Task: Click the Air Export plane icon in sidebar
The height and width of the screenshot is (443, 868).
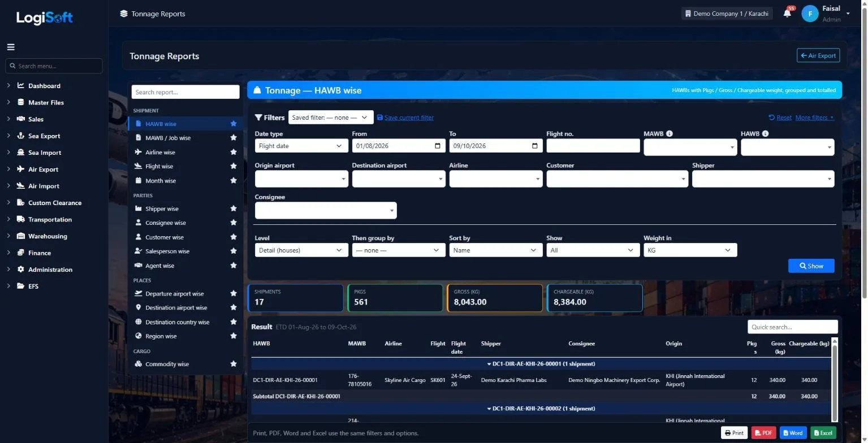Action: tap(21, 170)
